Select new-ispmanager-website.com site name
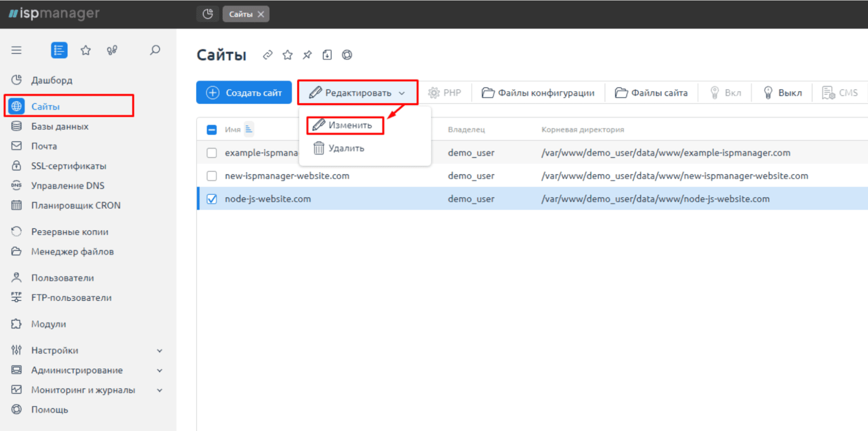Image resolution: width=868 pixels, height=431 pixels. pyautogui.click(x=287, y=176)
